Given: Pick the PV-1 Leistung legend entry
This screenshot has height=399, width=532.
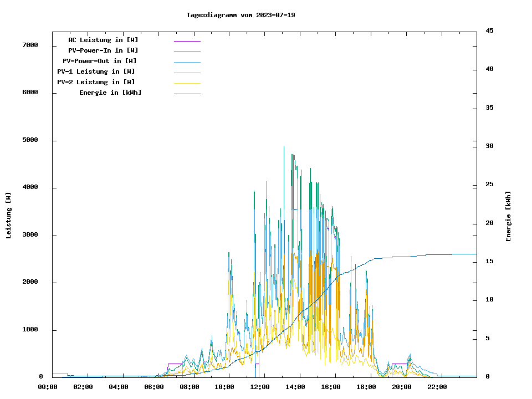Looking at the screenshot, I should tap(96, 71).
